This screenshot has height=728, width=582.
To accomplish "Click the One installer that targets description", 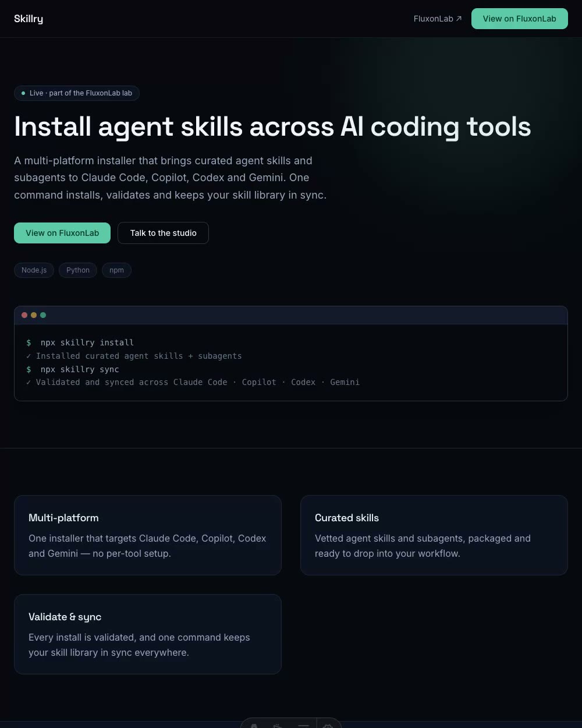I will pyautogui.click(x=147, y=546).
